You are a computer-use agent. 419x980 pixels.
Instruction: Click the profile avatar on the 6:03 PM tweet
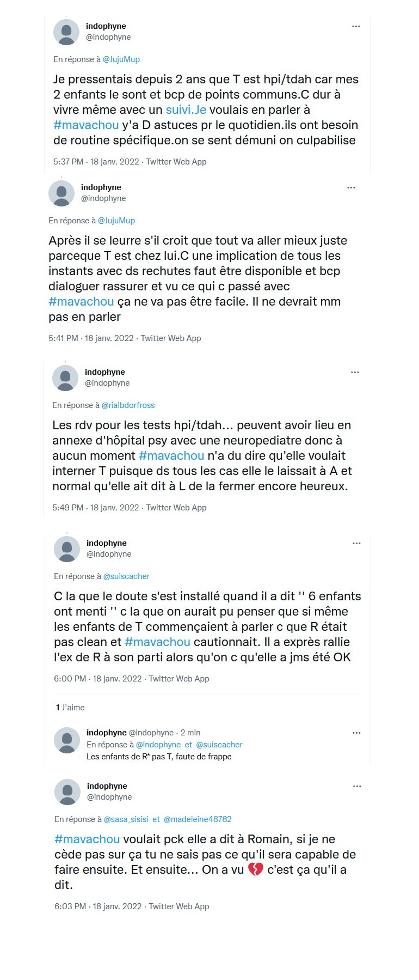click(67, 792)
